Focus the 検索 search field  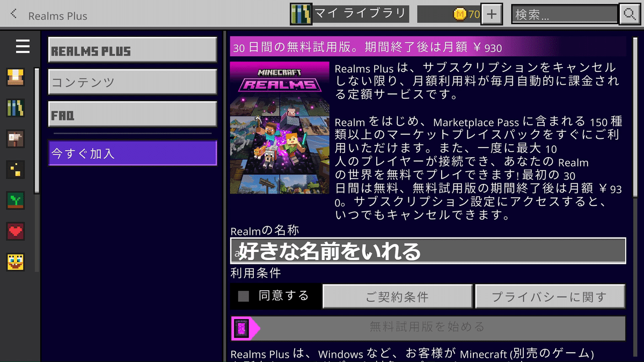tap(565, 14)
